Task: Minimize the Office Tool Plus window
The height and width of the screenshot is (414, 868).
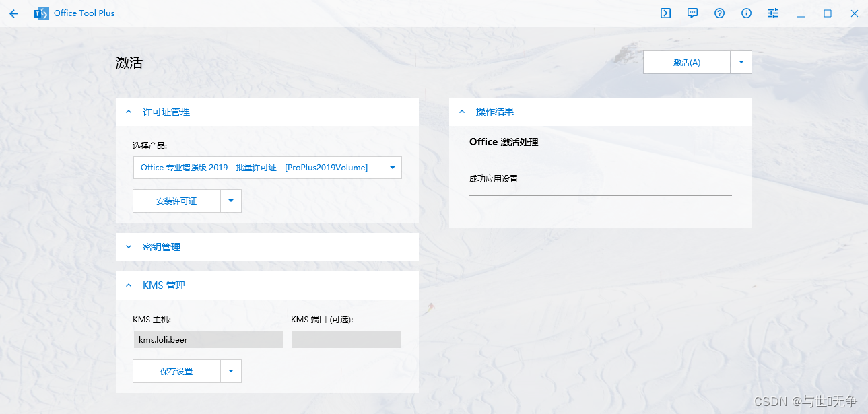Action: pos(801,13)
